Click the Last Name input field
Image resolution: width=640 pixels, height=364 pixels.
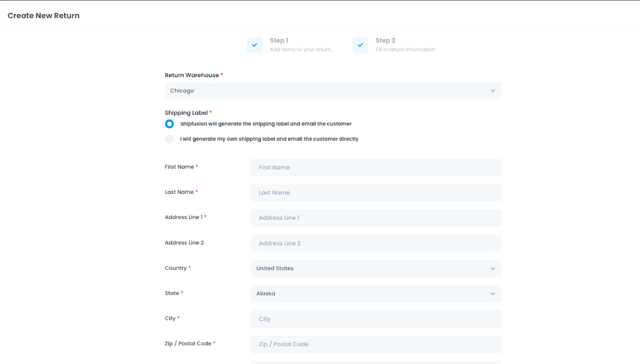[x=376, y=193]
